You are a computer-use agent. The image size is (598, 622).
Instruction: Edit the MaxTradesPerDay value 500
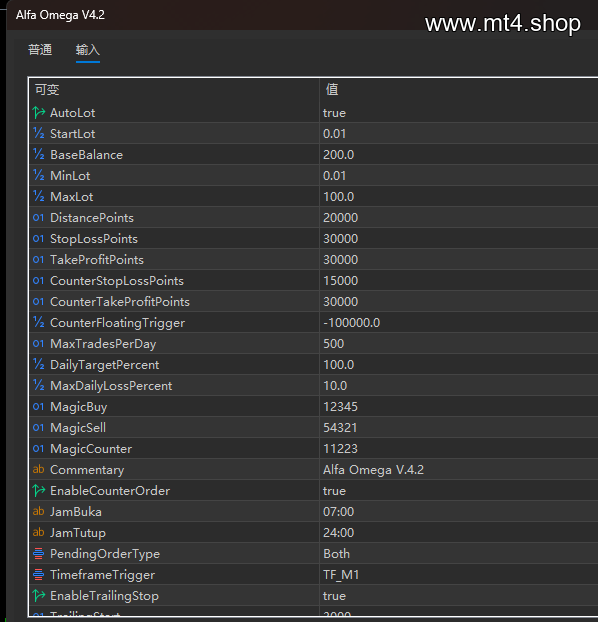(459, 343)
